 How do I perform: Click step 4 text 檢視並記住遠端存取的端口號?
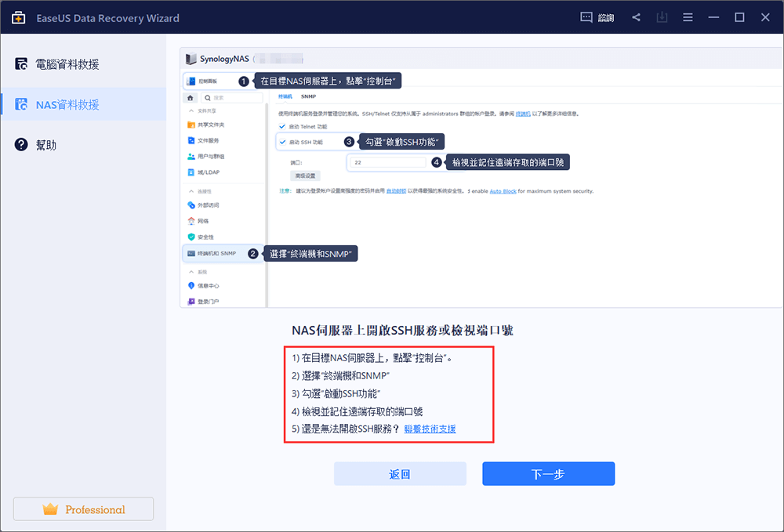pyautogui.click(x=358, y=411)
